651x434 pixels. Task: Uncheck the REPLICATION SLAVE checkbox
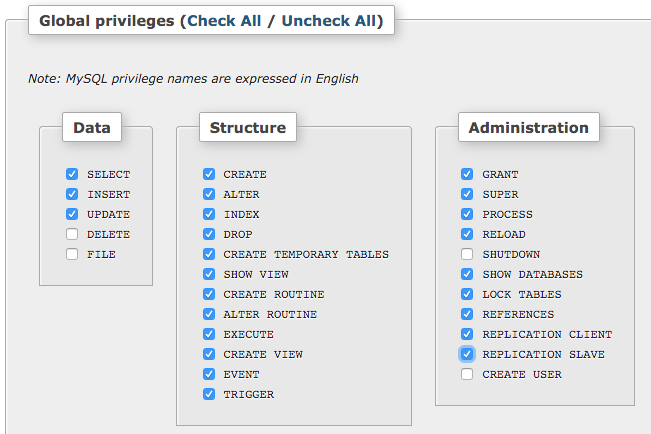467,354
